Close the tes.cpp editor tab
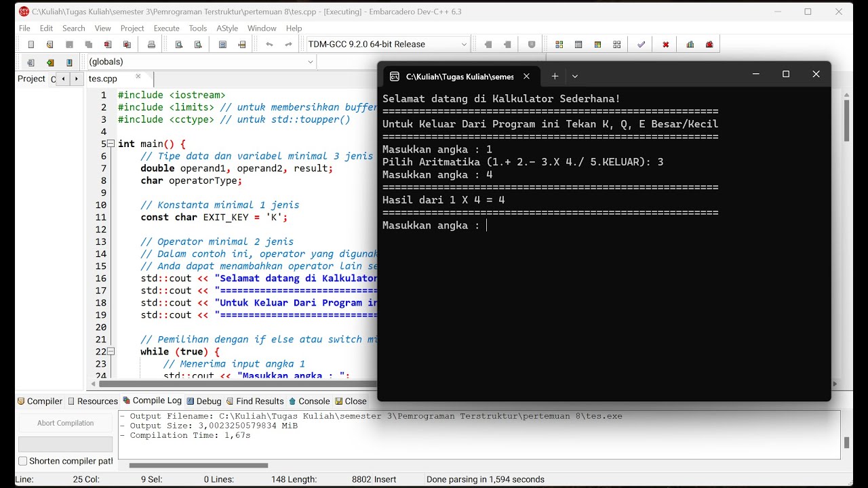This screenshot has height=488, width=868. pyautogui.click(x=138, y=77)
